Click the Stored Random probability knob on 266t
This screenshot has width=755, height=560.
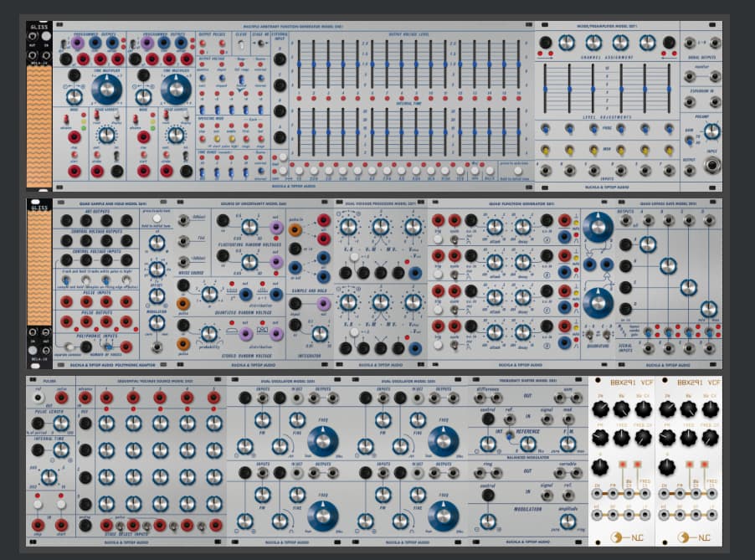(208, 334)
